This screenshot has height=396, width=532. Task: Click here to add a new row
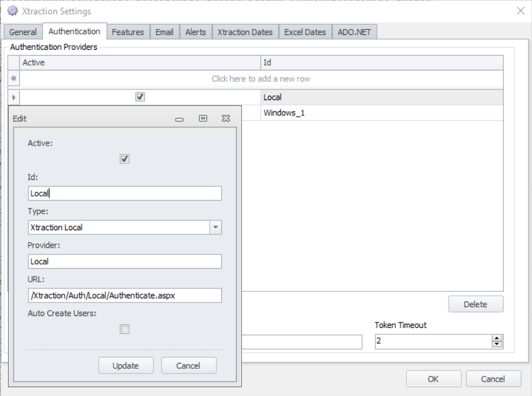[x=261, y=79]
